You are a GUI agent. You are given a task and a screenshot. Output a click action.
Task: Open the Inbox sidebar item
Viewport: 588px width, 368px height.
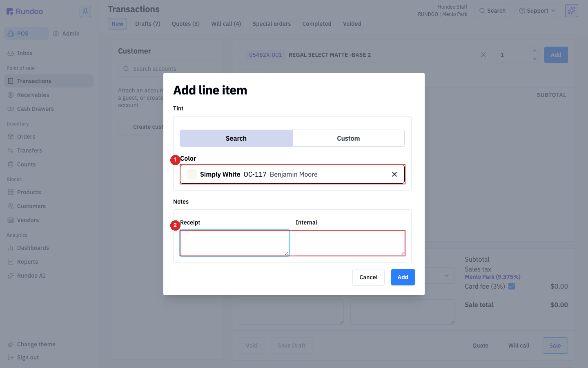coord(49,53)
